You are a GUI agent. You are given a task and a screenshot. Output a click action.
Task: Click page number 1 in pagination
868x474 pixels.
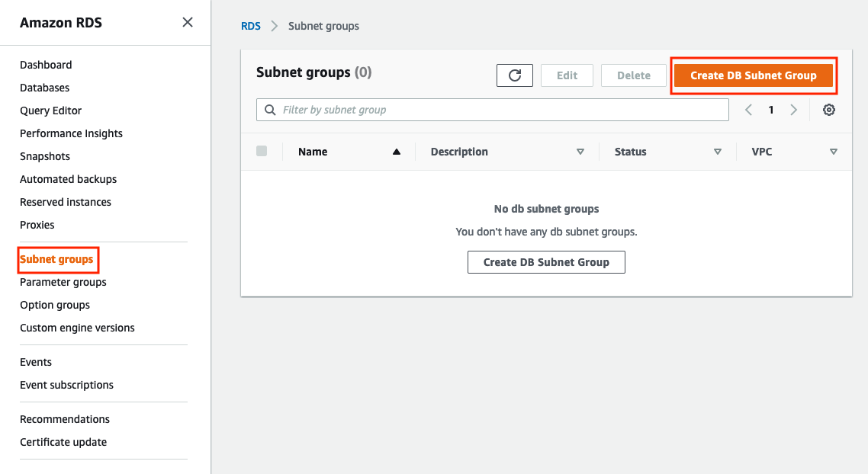pyautogui.click(x=770, y=110)
